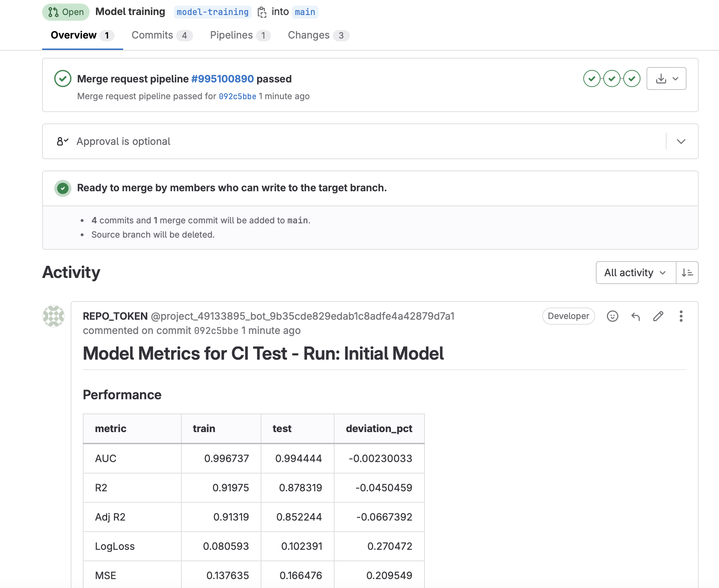Click the main target branch link

click(x=305, y=12)
